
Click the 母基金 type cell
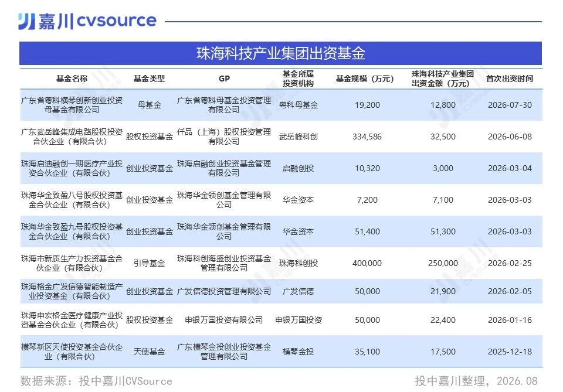pos(150,105)
